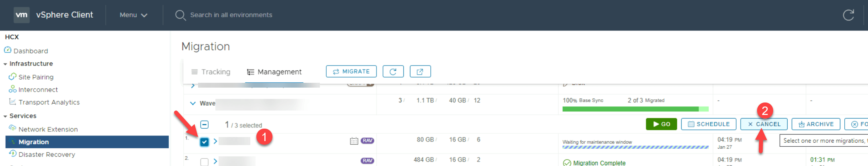This screenshot has height=166, width=868.
Task: Toggle the select-all checkbox next to 1/3 selected
Action: tap(205, 125)
